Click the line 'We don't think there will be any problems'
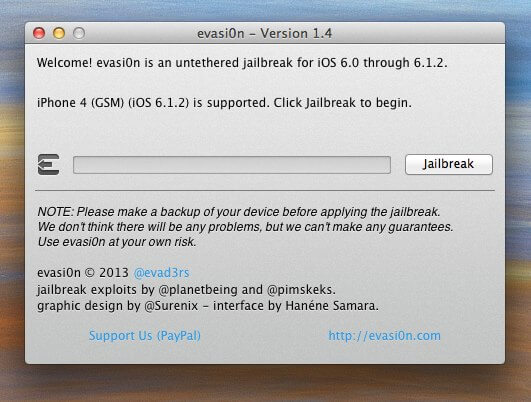This screenshot has height=402, width=531. (x=245, y=227)
